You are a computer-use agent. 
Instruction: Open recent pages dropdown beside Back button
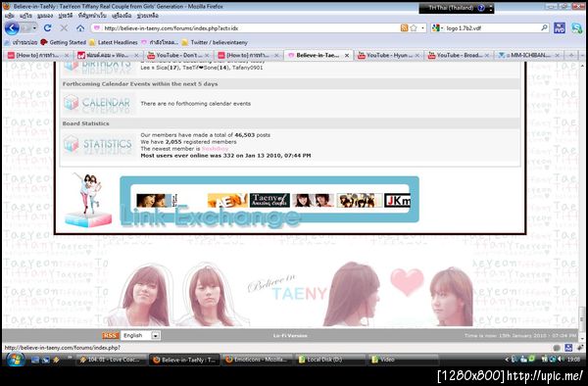(34, 28)
